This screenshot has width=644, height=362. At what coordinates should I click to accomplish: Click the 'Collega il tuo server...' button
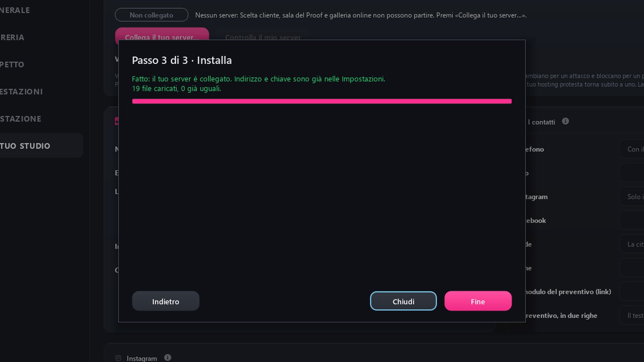162,34
